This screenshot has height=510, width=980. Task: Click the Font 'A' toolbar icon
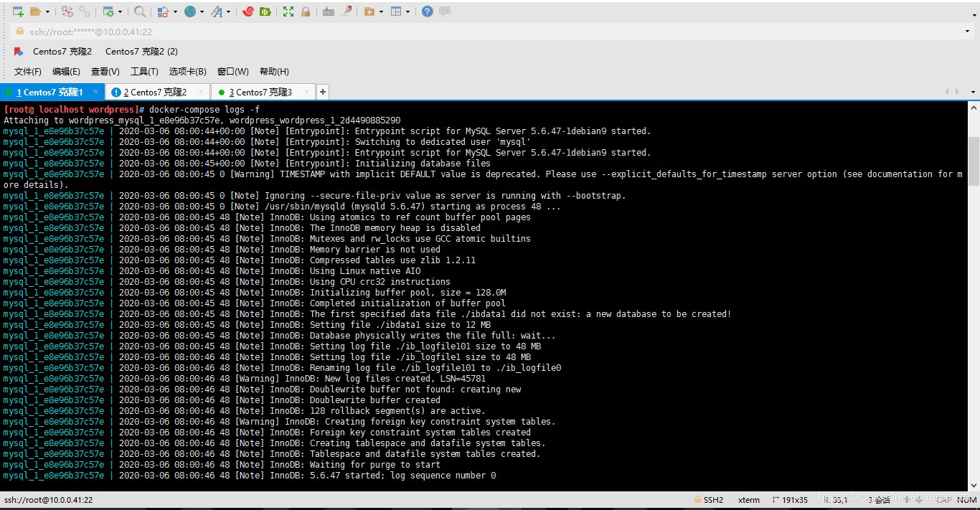tap(217, 11)
